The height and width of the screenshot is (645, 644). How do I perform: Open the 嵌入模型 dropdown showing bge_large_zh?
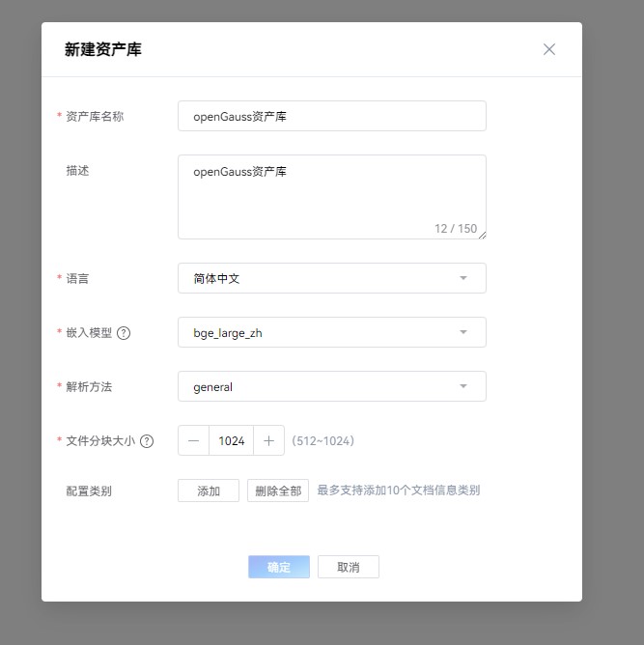point(332,332)
